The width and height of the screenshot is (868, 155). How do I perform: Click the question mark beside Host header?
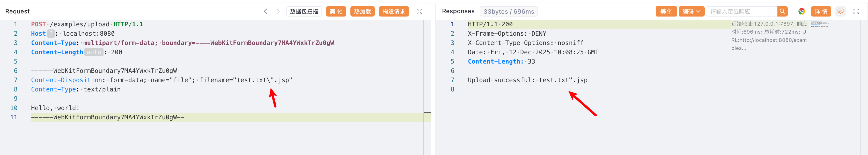click(50, 34)
